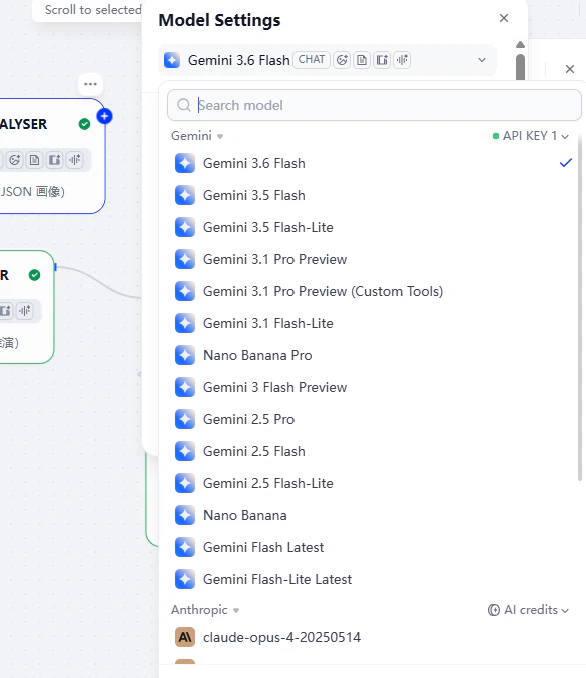The image size is (586, 678).
Task: Click Gemini icon beside Nano Banana
Action: (x=185, y=515)
